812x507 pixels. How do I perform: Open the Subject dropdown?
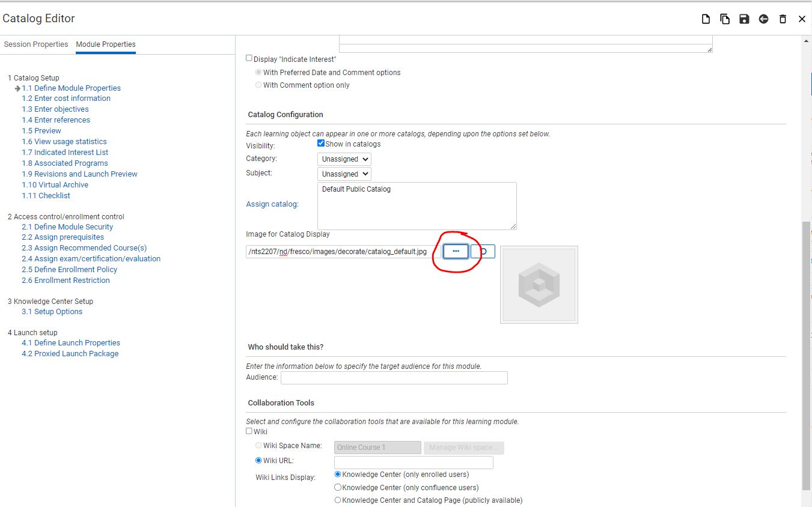pyautogui.click(x=344, y=174)
